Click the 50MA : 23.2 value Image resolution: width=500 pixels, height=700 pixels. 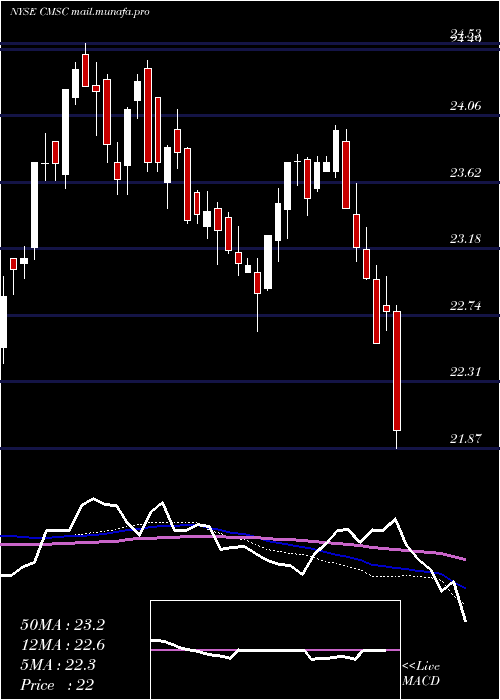pyautogui.click(x=62, y=625)
